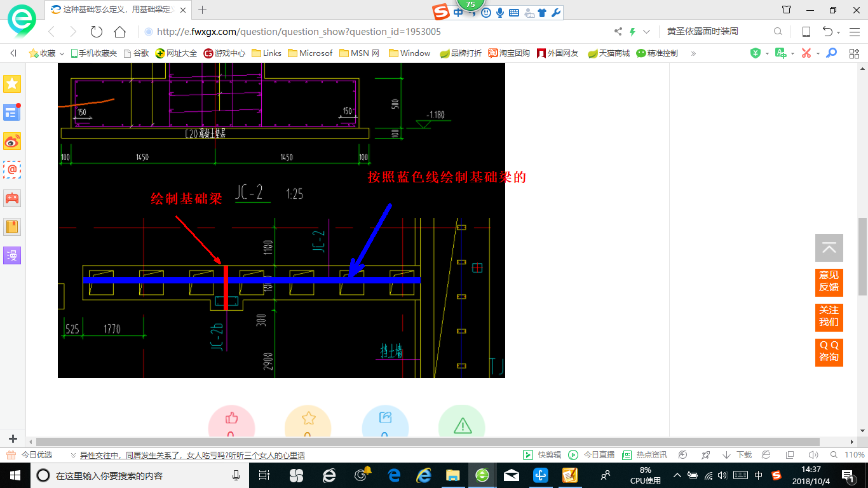Click the vertical page scrollbar thumb
This screenshot has height=488, width=868.
(x=862, y=256)
